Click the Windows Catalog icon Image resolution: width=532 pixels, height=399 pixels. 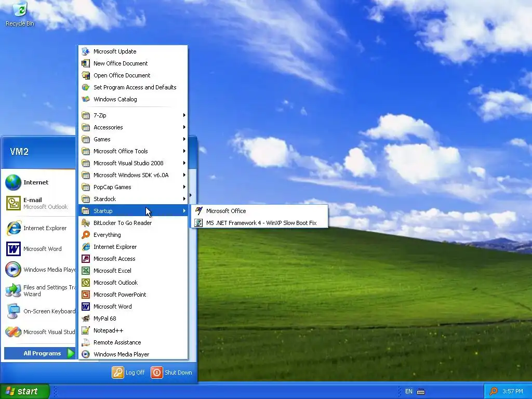(x=86, y=99)
